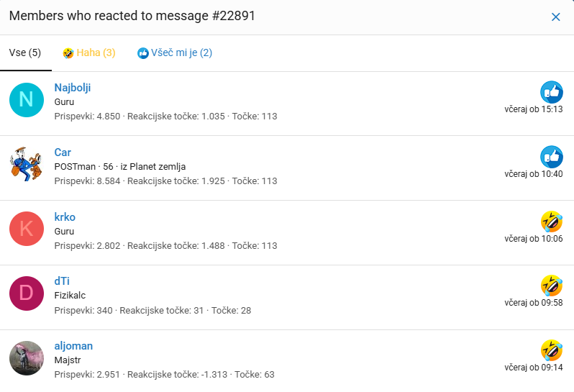This screenshot has width=574, height=392.
Task: Click dTi's magenta D avatar
Action: pos(27,293)
